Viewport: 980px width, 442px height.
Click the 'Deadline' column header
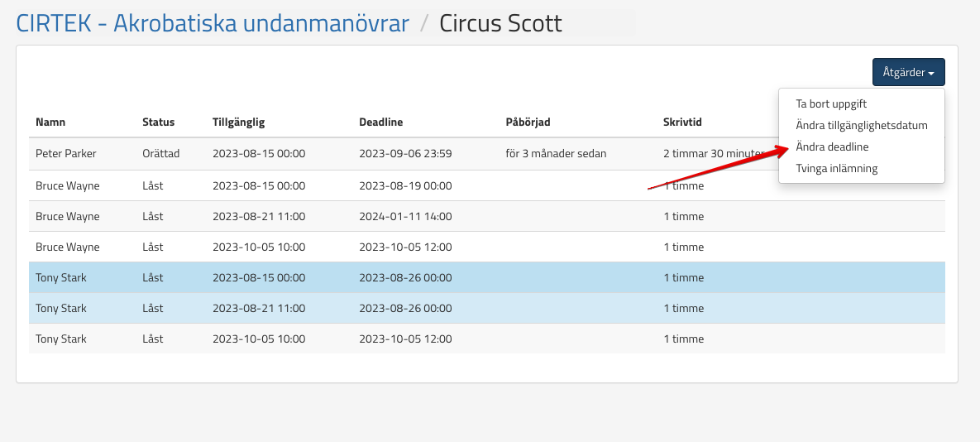point(380,122)
